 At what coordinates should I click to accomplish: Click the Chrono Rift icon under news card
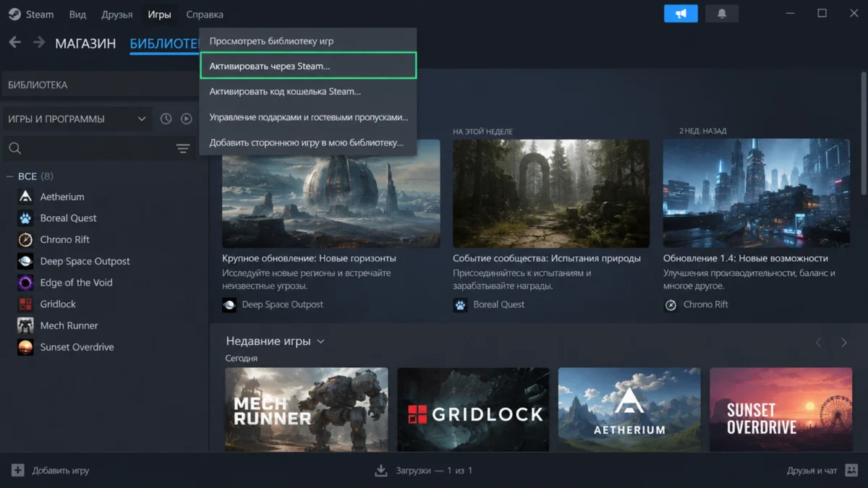671,305
